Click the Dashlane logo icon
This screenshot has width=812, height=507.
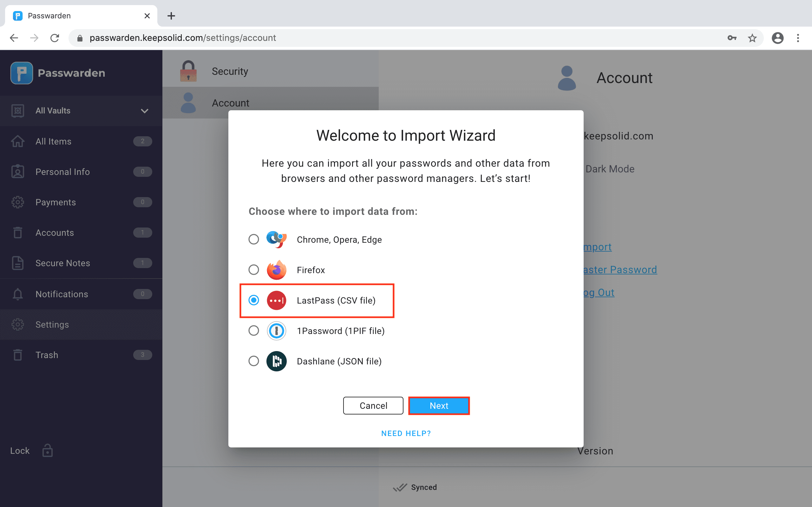(x=276, y=361)
